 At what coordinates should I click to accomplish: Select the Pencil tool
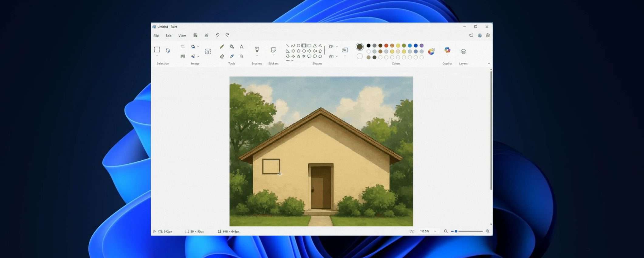point(222,47)
